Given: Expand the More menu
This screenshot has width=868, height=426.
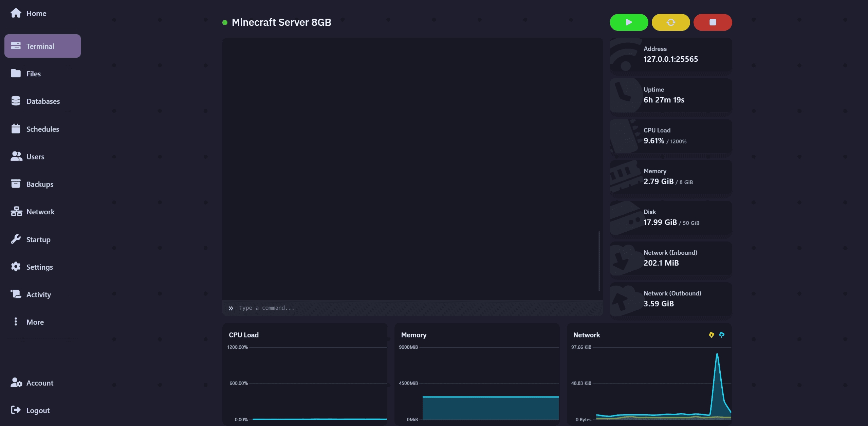Looking at the screenshot, I should pyautogui.click(x=35, y=322).
